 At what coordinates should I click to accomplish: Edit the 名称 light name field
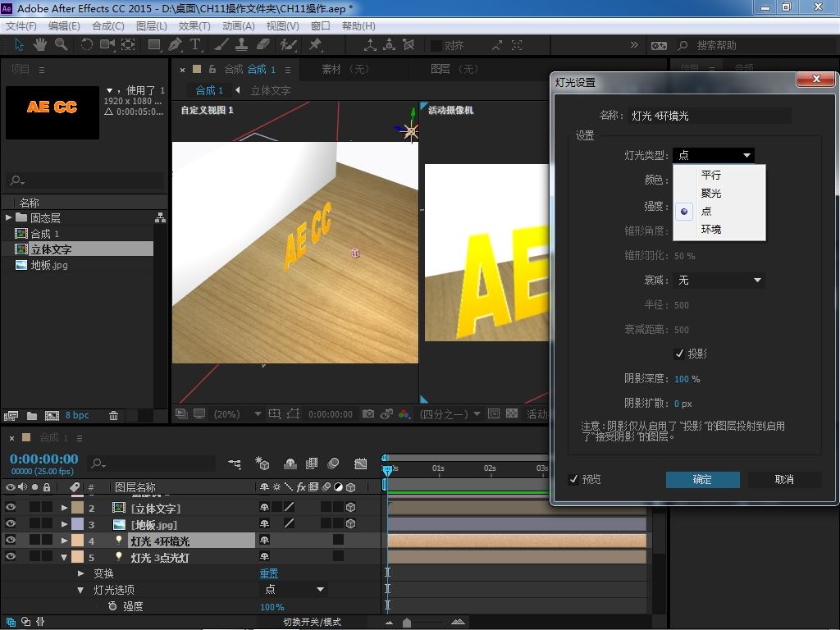pyautogui.click(x=710, y=115)
